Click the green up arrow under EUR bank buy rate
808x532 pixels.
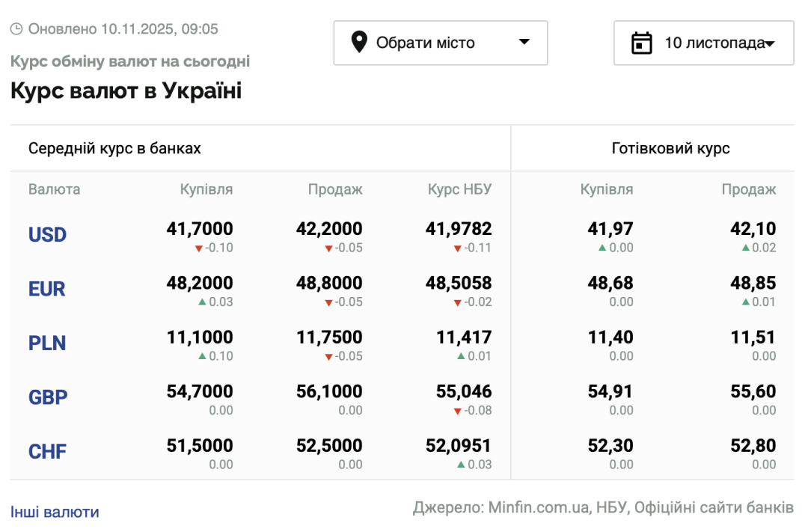pyautogui.click(x=201, y=302)
